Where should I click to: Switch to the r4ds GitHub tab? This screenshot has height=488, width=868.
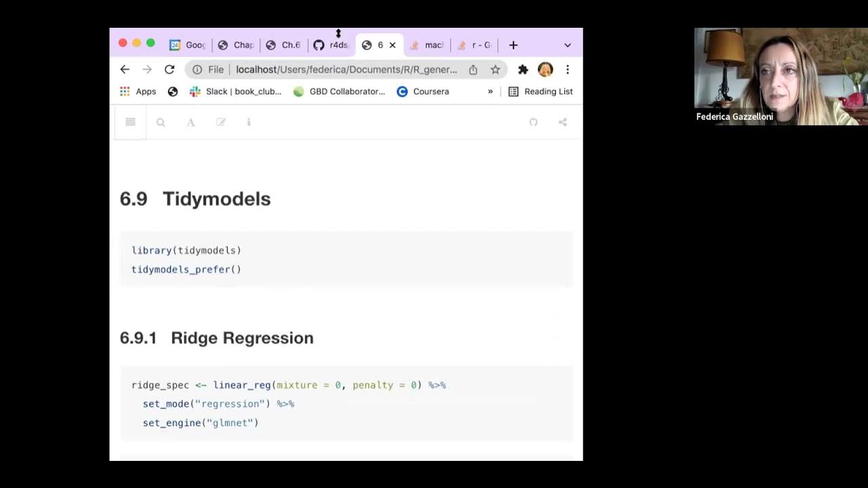pos(331,45)
